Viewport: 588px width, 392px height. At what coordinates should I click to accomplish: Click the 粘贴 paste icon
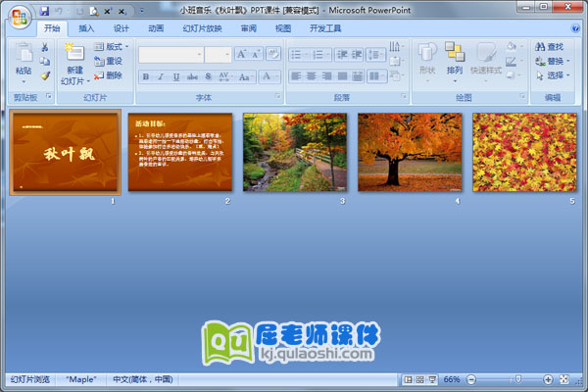[x=24, y=53]
